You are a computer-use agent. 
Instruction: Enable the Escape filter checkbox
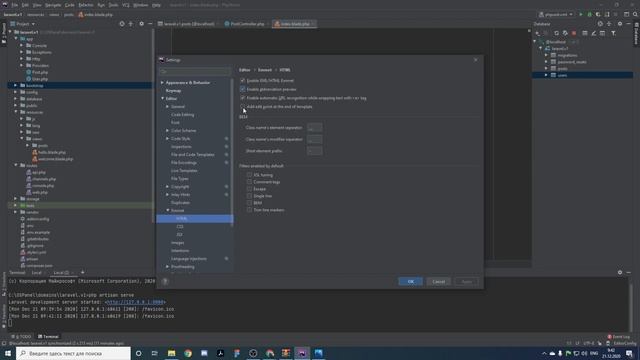[249, 189]
